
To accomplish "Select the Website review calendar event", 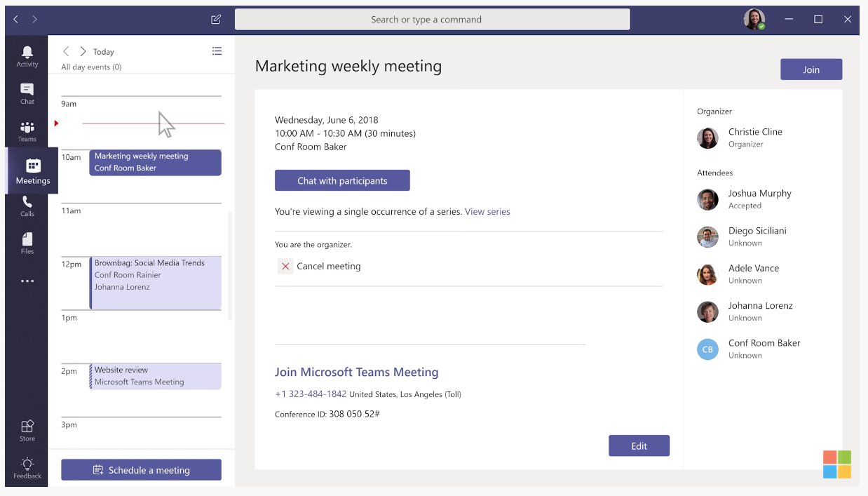I will pos(155,376).
